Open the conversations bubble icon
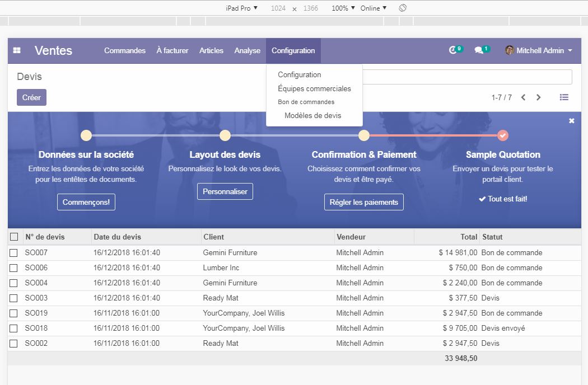The height and width of the screenshot is (385, 588). point(479,50)
